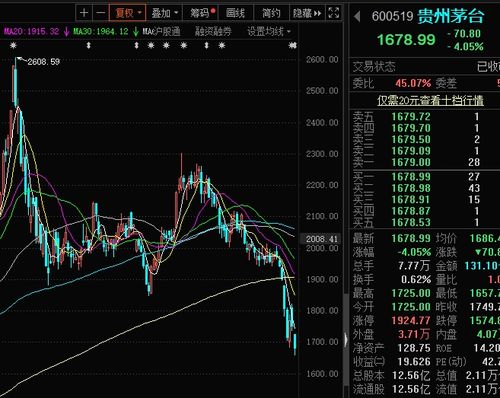Click the highlighted 2008.41 price axis label
Screen dimensions: 500x398
(x=322, y=239)
